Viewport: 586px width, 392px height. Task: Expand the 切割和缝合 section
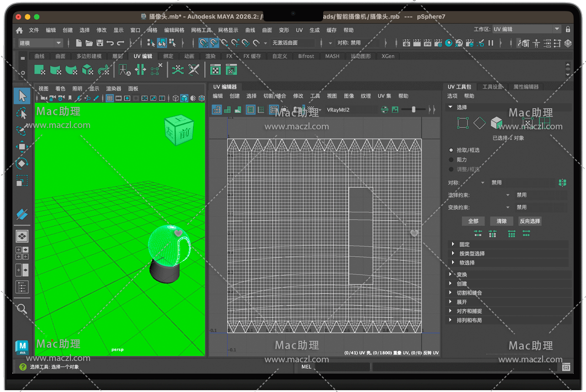coord(469,293)
